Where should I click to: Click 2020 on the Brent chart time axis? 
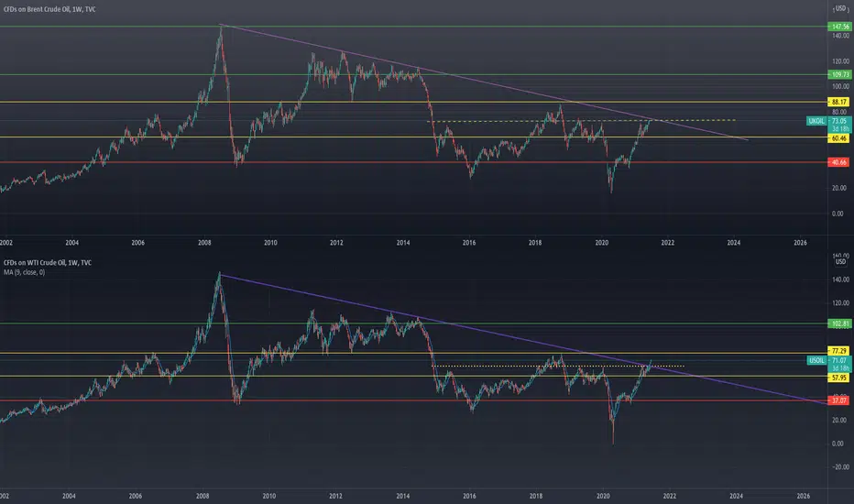[x=601, y=243]
